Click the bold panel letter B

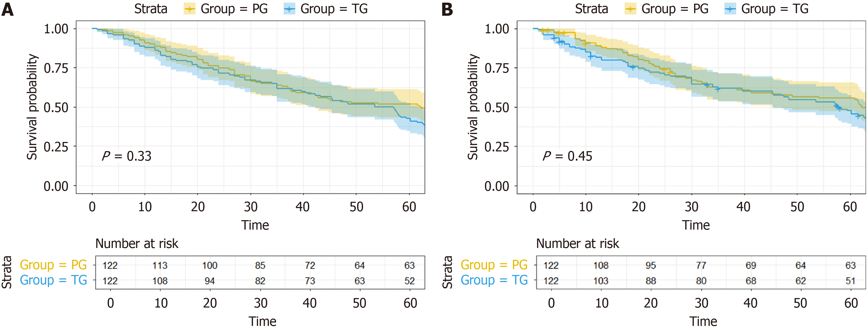[x=447, y=9]
